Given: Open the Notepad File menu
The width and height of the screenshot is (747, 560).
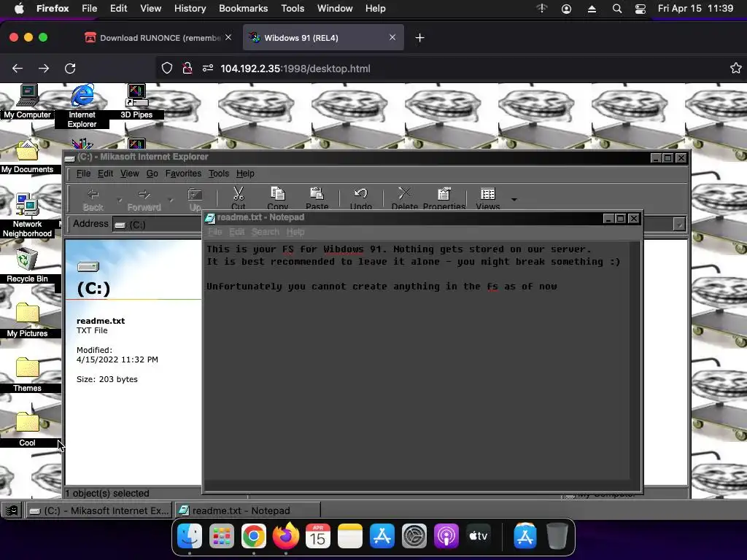Looking at the screenshot, I should point(215,232).
